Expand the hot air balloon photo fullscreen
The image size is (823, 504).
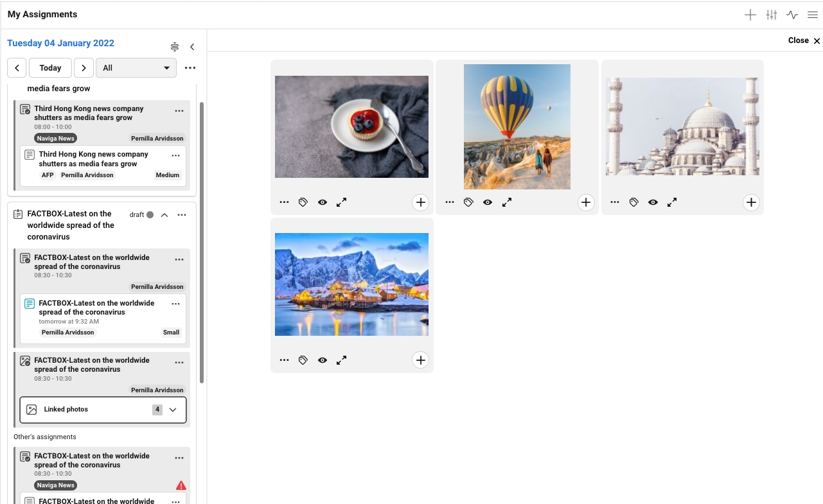click(x=507, y=202)
